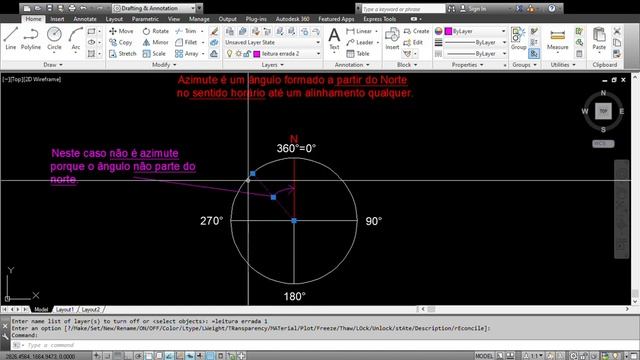Image resolution: width=640 pixels, height=360 pixels.
Task: Click the blue grip at circle center
Action: pos(294,221)
